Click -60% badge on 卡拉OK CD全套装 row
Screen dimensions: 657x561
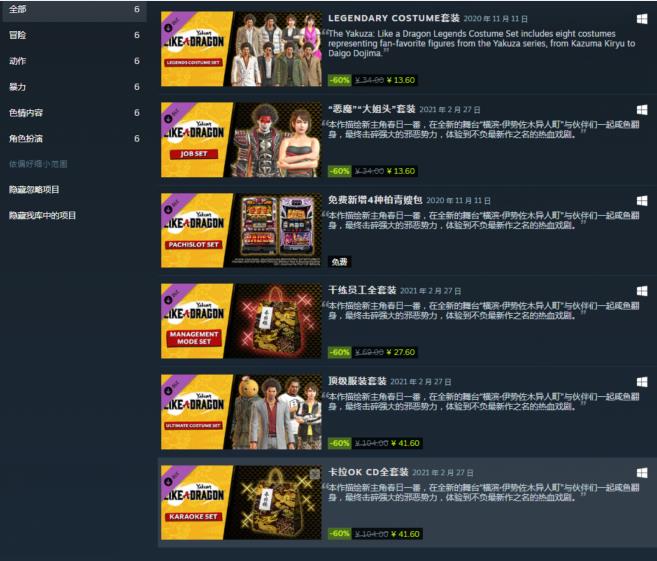pyautogui.click(x=339, y=534)
